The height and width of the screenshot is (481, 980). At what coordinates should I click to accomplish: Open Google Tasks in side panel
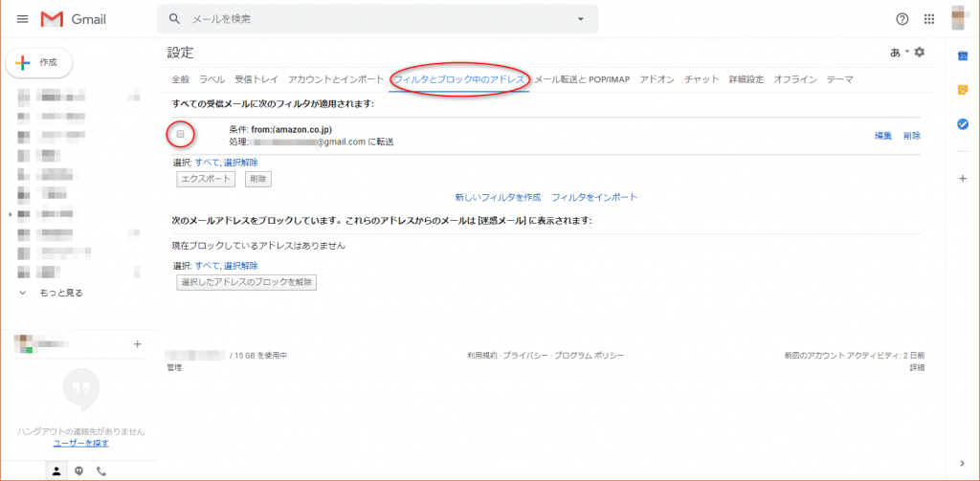(x=963, y=123)
